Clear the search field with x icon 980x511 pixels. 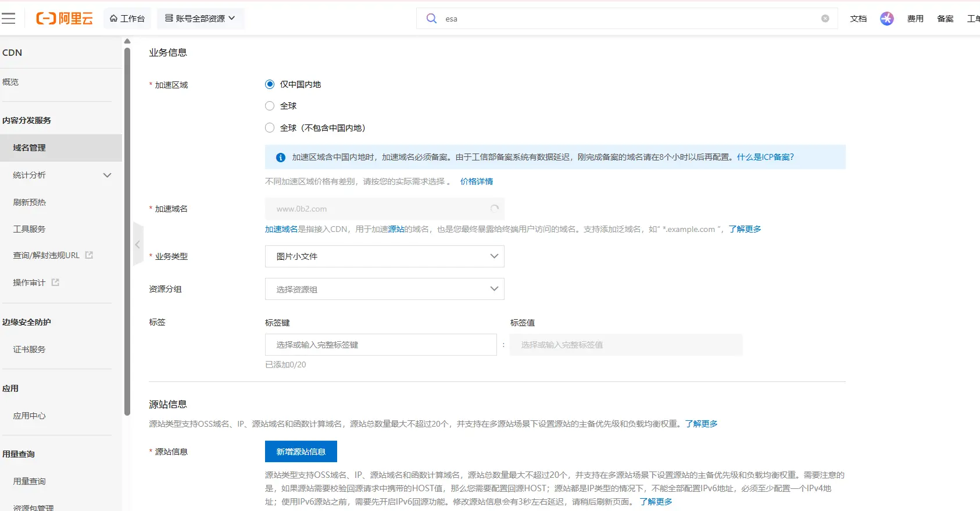pyautogui.click(x=825, y=19)
